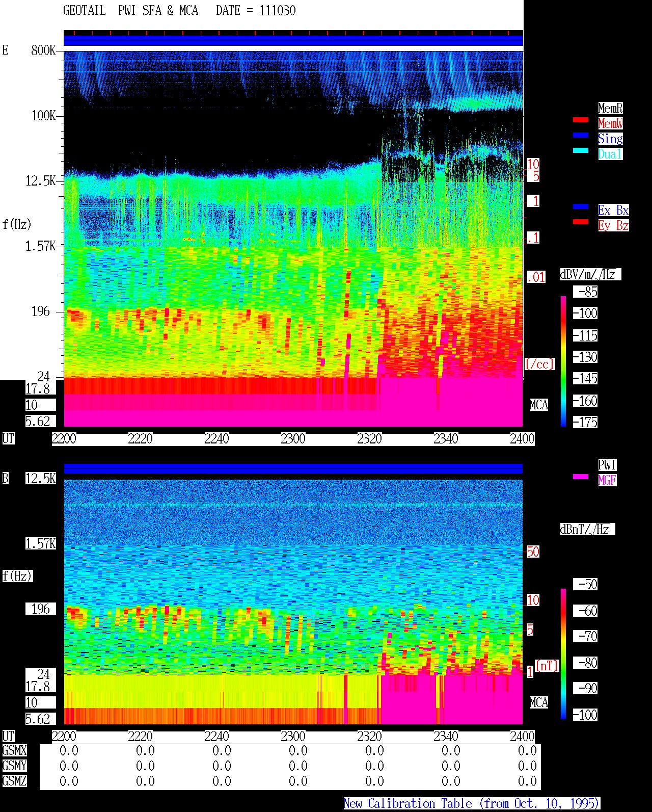Click the blue Sing legend swatch

point(581,135)
